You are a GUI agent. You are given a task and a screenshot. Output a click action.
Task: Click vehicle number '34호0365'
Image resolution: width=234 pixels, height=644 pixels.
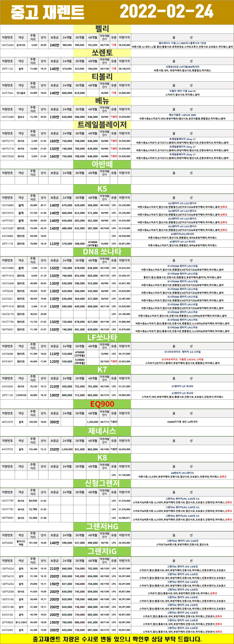[x=8, y=630]
